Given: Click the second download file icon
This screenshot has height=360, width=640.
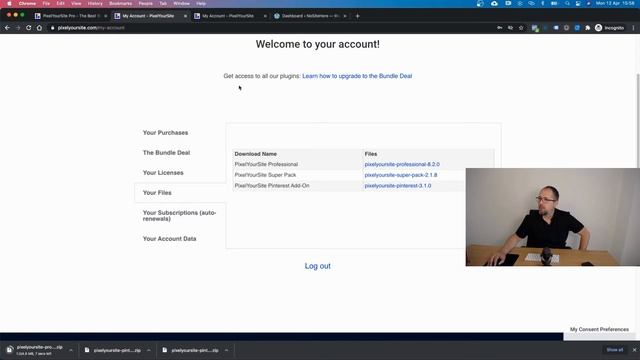Looking at the screenshot, I should click(x=87, y=350).
